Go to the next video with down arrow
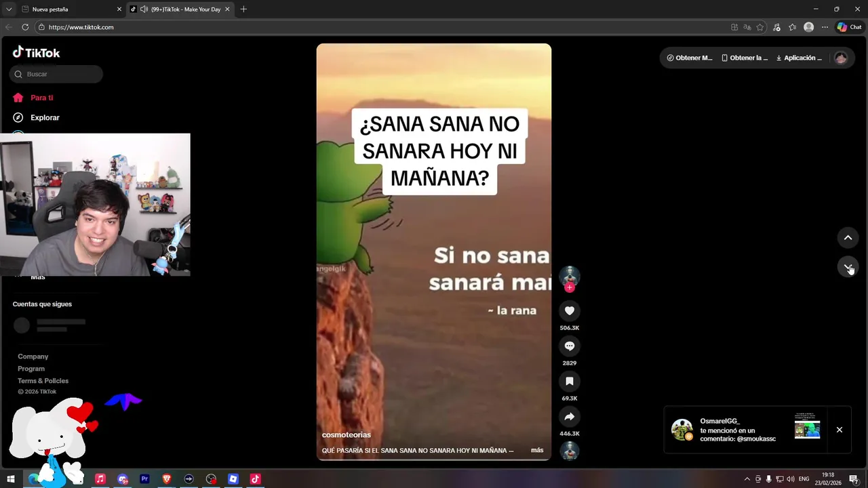868x488 pixels. click(x=848, y=267)
